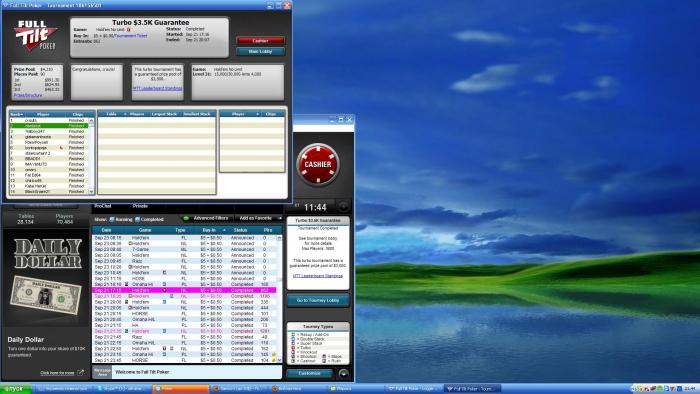
Task: Click the Start button on taskbar
Action: (16, 389)
